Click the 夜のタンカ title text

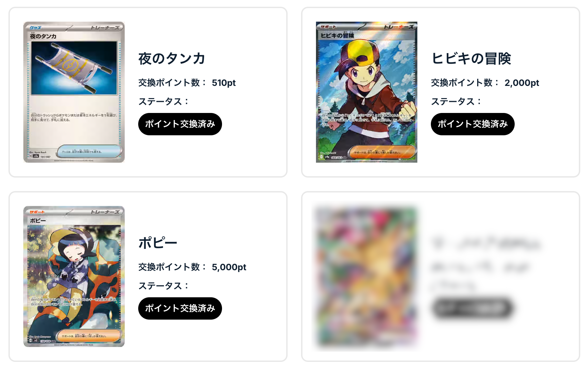click(x=172, y=59)
